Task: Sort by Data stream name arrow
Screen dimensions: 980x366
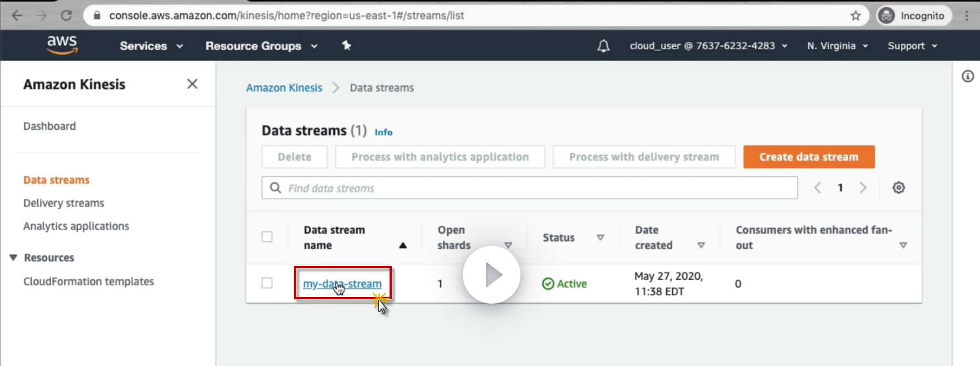Action: point(403,245)
